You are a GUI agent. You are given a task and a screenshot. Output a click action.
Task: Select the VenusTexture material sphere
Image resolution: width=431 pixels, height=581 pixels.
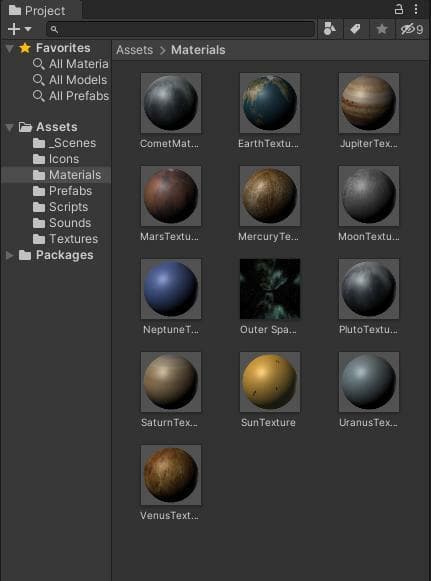171,475
